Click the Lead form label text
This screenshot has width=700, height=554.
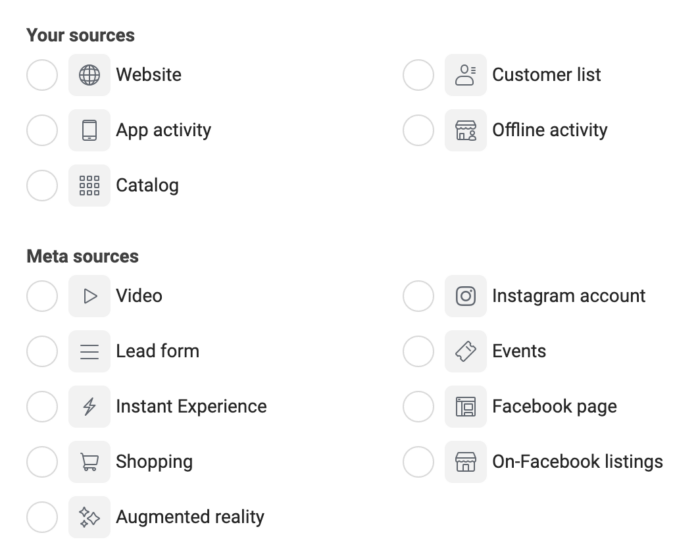[157, 351]
